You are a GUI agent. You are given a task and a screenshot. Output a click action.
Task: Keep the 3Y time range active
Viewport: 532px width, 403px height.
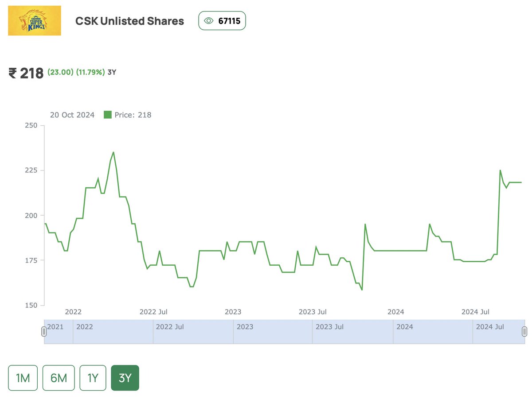tap(125, 378)
